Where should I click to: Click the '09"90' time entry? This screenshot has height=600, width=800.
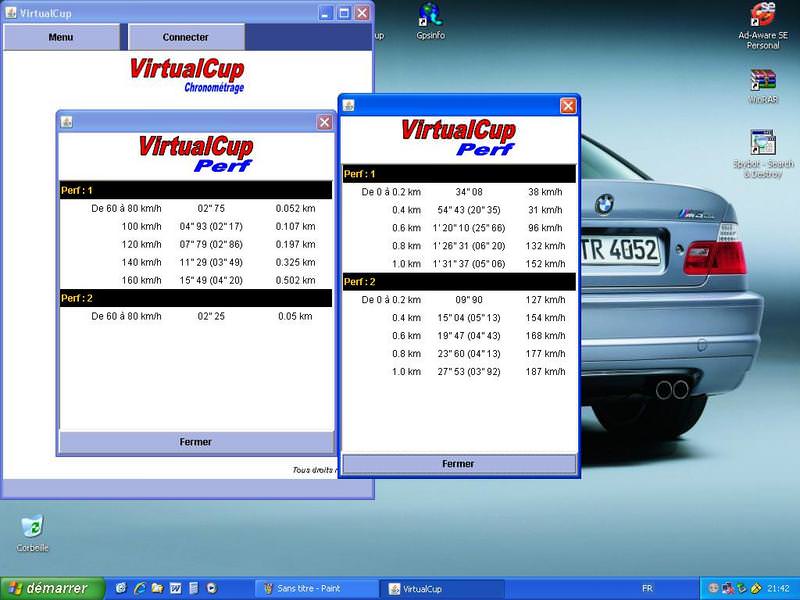[x=469, y=299]
